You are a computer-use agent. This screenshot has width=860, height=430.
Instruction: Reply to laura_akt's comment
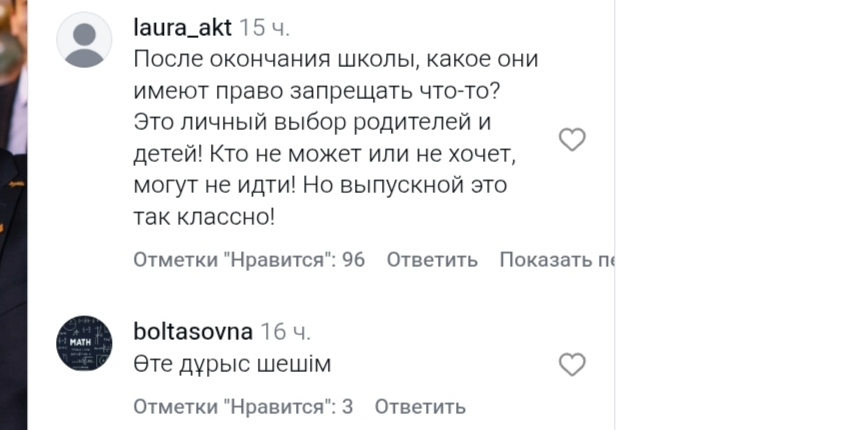pyautogui.click(x=432, y=261)
